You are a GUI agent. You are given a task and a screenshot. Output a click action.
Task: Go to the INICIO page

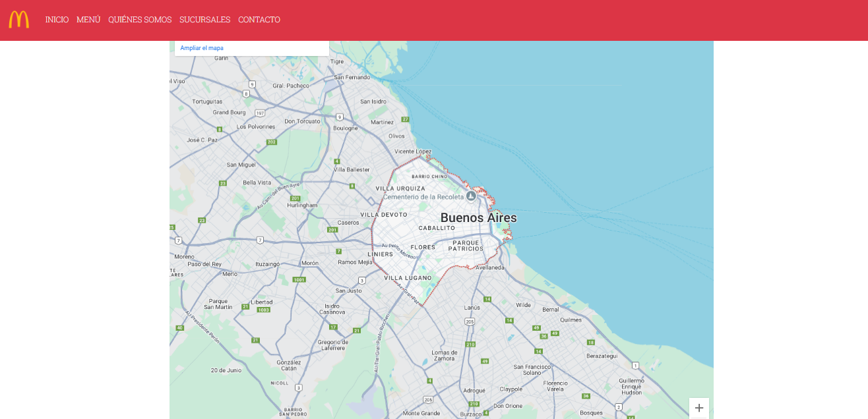(x=57, y=20)
